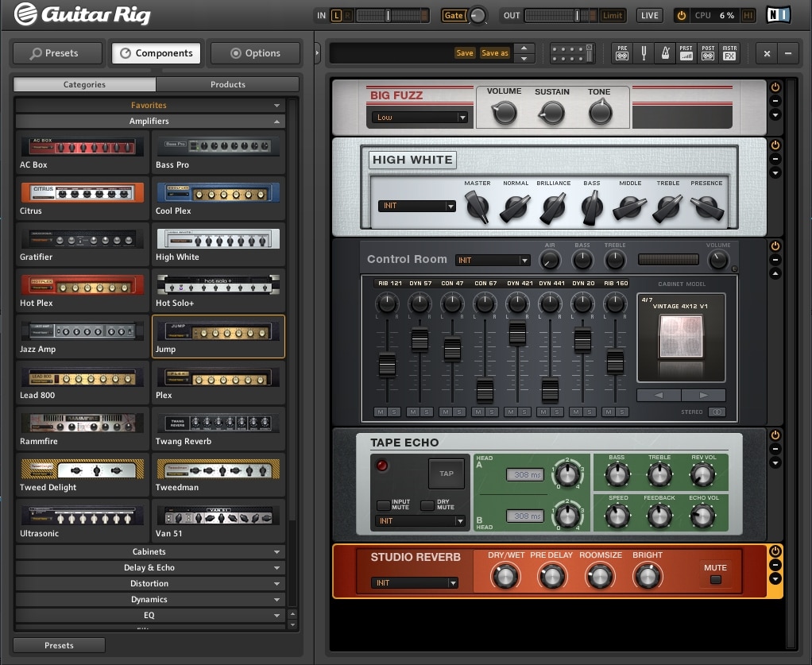This screenshot has width=812, height=665.
Task: Open the Options tab
Action: (x=255, y=53)
